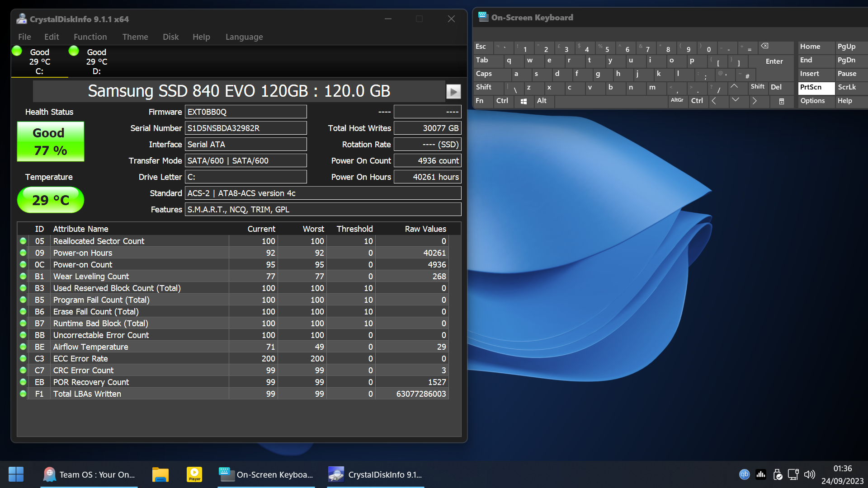Click the 29 °C temperature indicator
Viewport: 868px width, 488px height.
(x=51, y=200)
